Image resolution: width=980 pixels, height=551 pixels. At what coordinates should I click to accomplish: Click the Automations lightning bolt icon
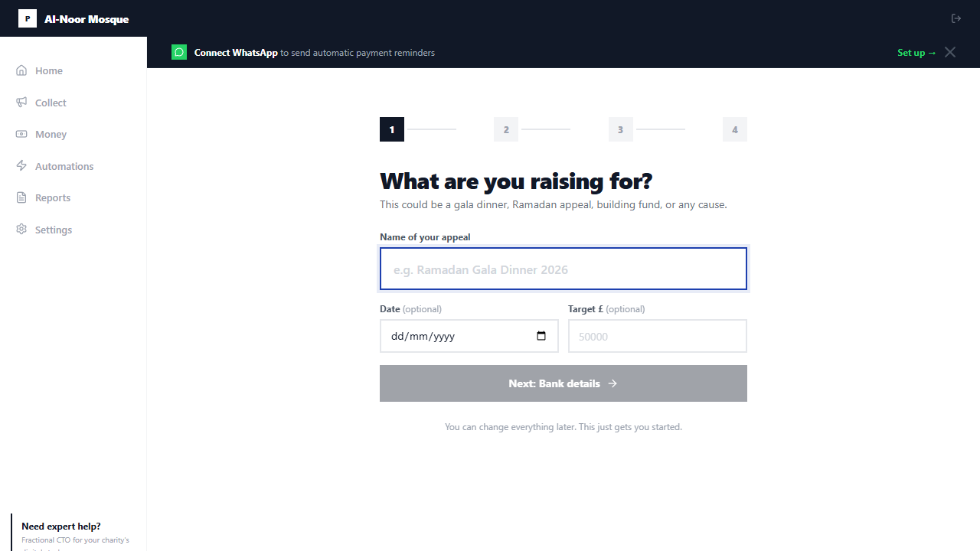[21, 166]
